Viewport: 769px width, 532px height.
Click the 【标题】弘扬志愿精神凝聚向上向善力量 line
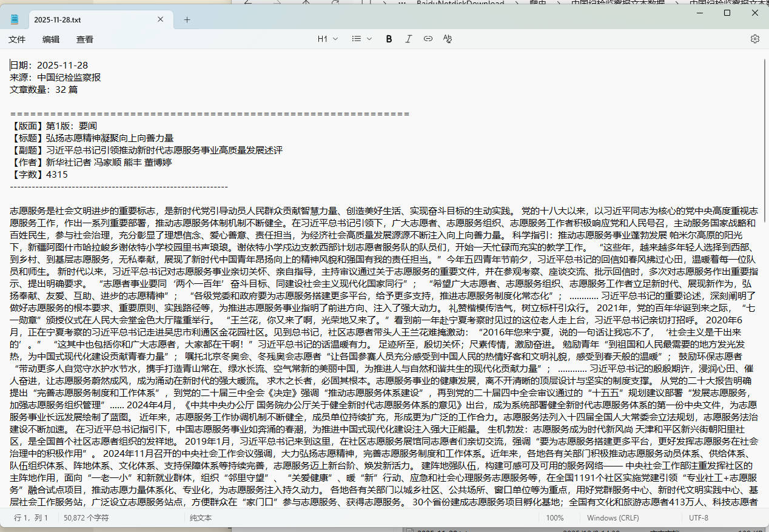pos(92,138)
